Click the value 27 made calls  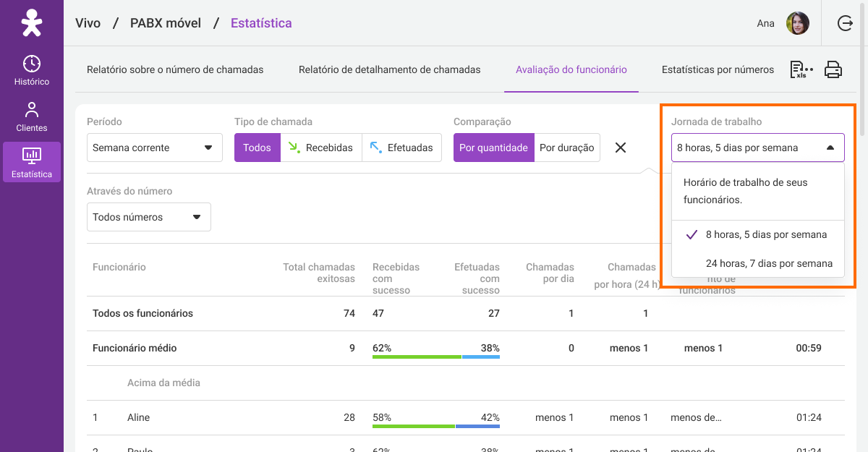pyautogui.click(x=494, y=313)
